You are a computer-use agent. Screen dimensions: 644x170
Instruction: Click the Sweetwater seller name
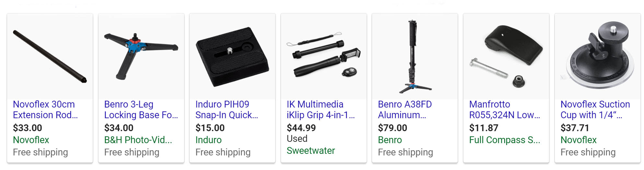pos(311,151)
